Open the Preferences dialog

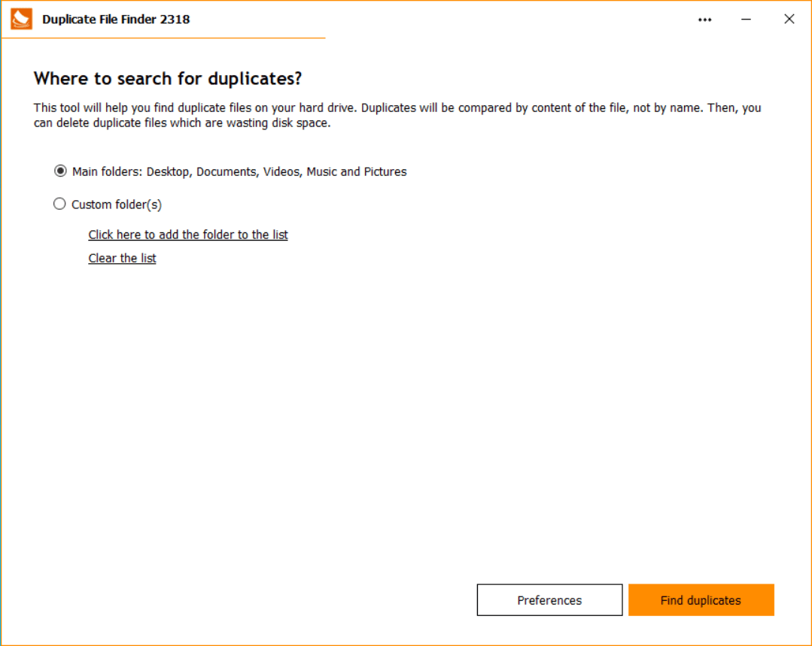pos(549,600)
